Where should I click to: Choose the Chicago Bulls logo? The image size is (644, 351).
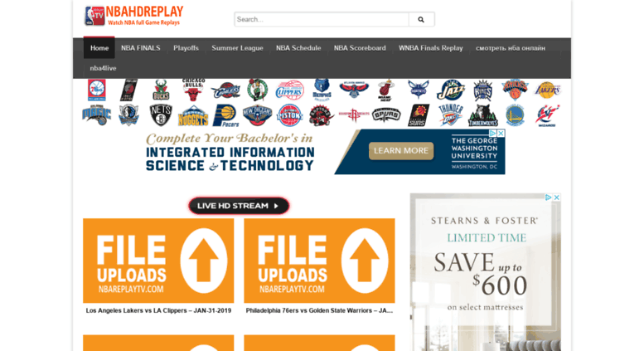[193, 90]
